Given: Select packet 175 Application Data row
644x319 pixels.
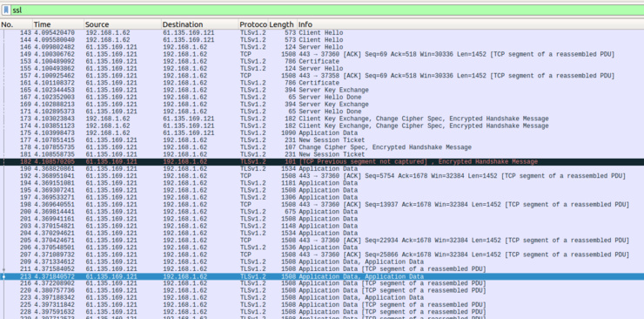Looking at the screenshot, I should point(322,133).
